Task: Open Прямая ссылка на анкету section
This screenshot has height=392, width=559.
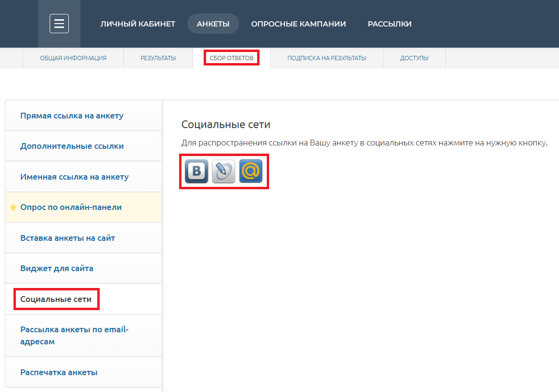Action: tap(84, 116)
